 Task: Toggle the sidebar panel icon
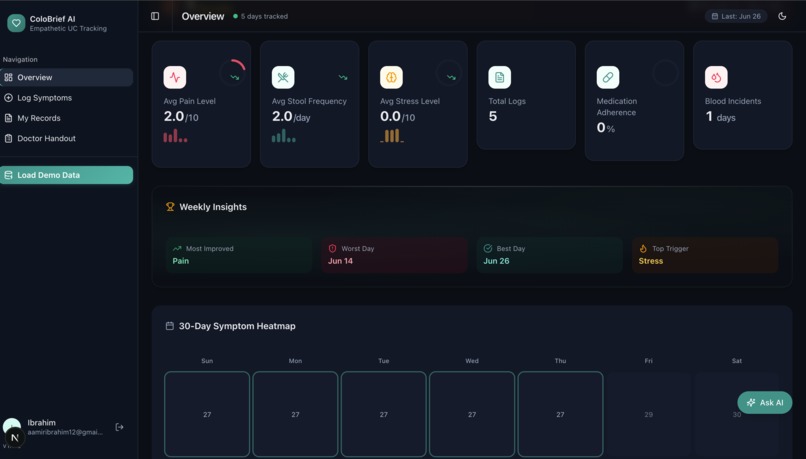155,16
